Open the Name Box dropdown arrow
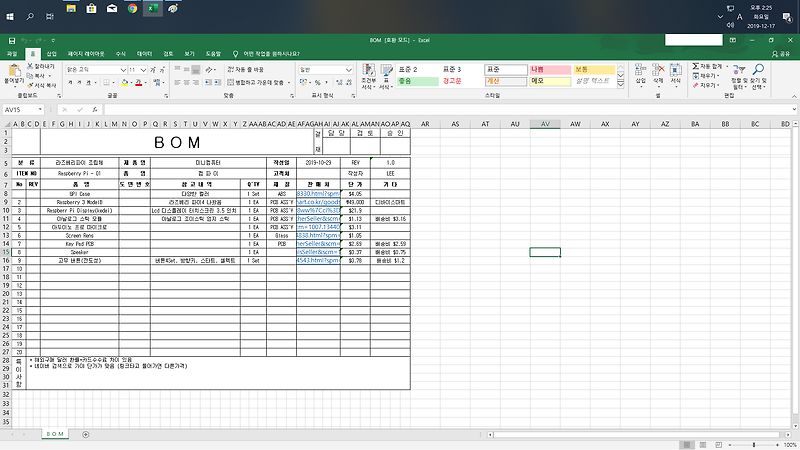The height and width of the screenshot is (450, 800). [40, 110]
